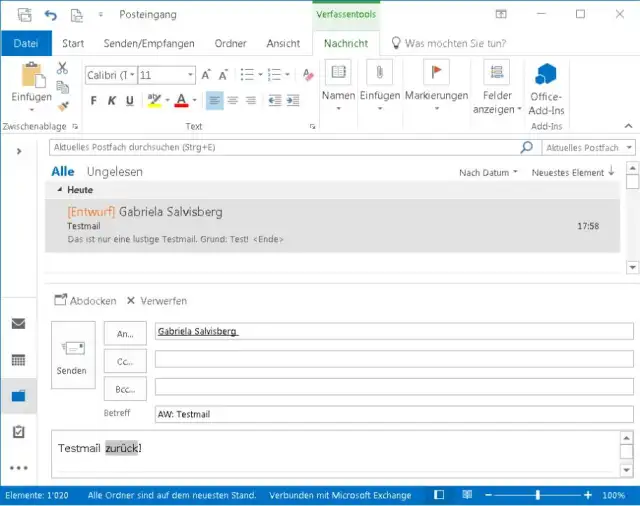Click the attachment Einfügen paperclip icon
Viewport: 640px width, 506px height.
pos(380,72)
